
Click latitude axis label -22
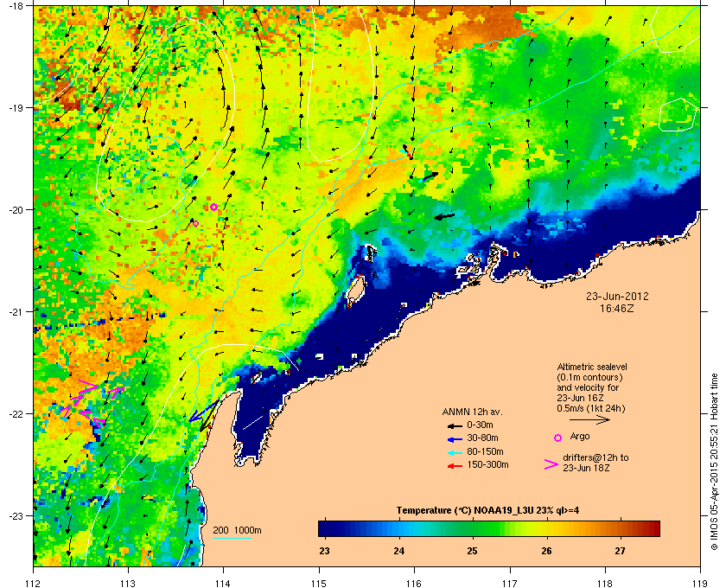click(x=16, y=414)
